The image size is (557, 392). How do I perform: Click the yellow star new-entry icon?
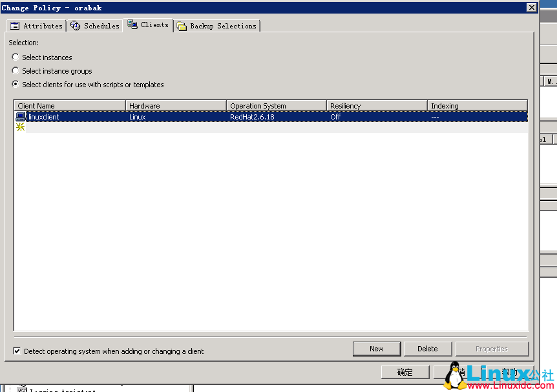[x=20, y=127]
